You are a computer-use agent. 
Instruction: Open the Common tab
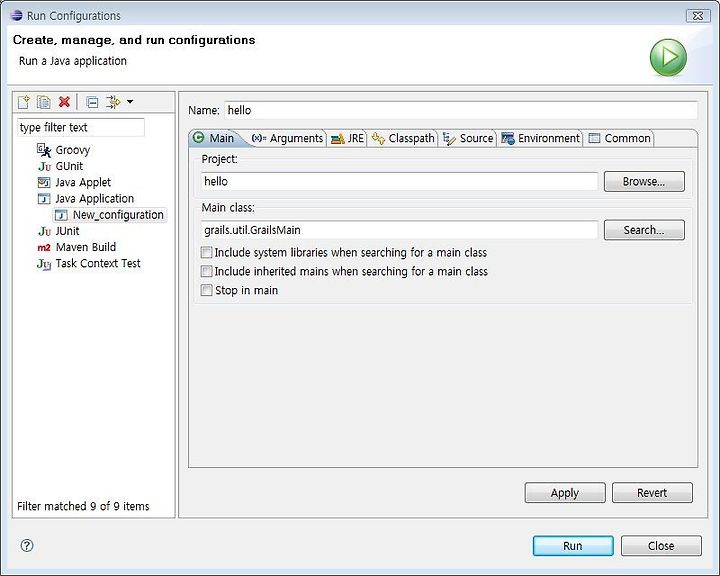(619, 138)
